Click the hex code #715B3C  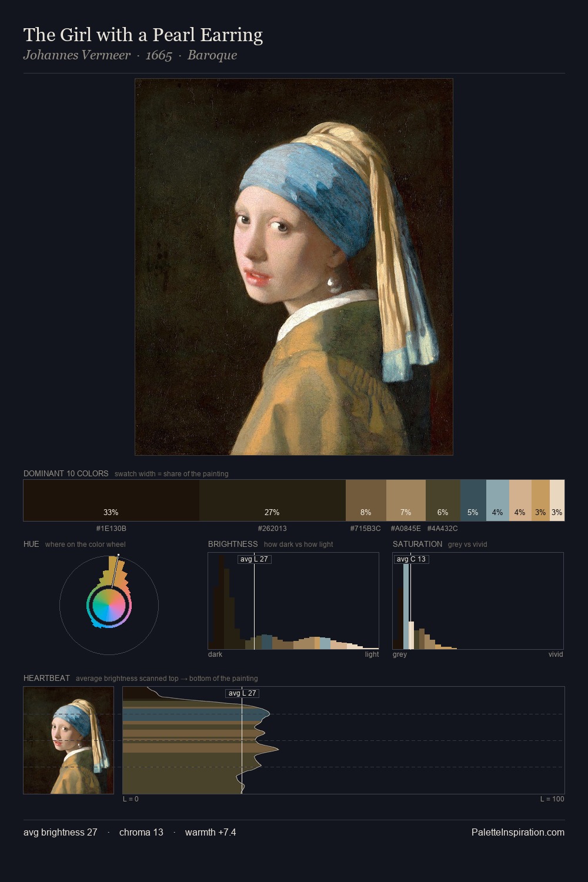pyautogui.click(x=365, y=529)
